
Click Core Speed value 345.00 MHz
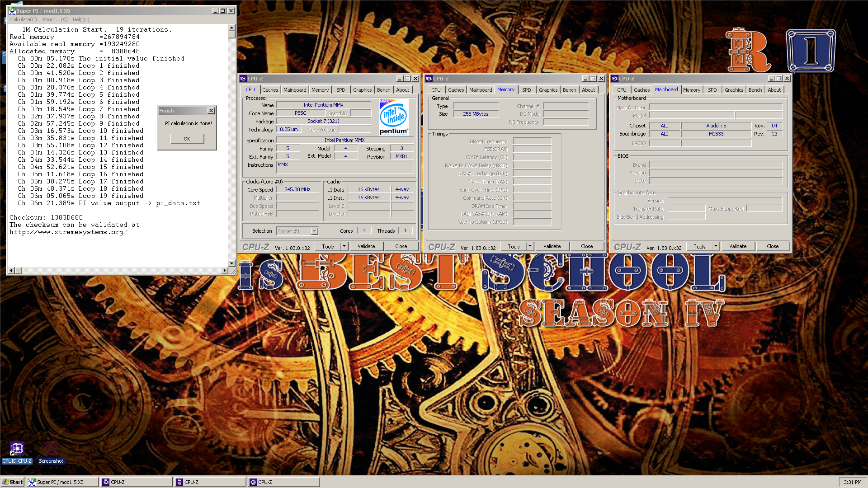coord(297,190)
